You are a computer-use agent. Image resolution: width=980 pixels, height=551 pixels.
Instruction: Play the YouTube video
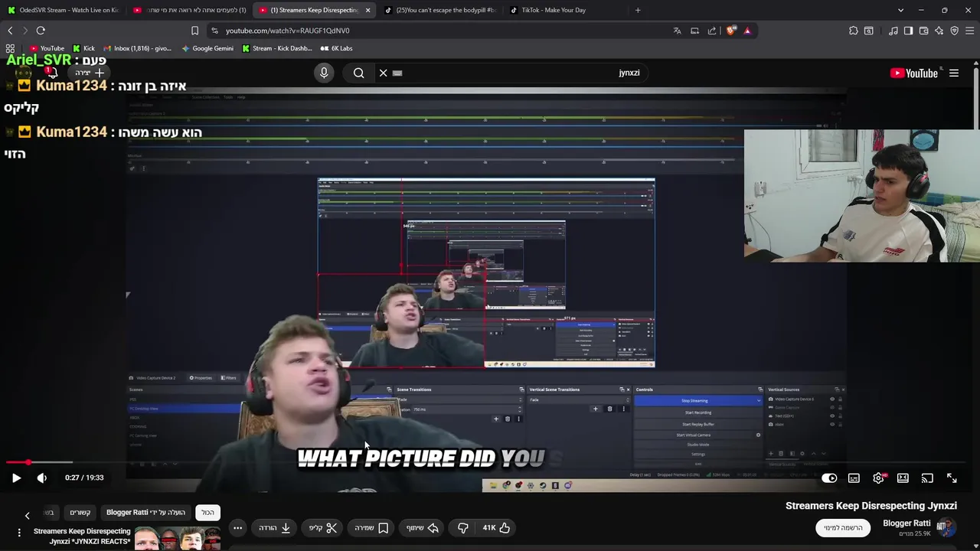[x=16, y=478]
